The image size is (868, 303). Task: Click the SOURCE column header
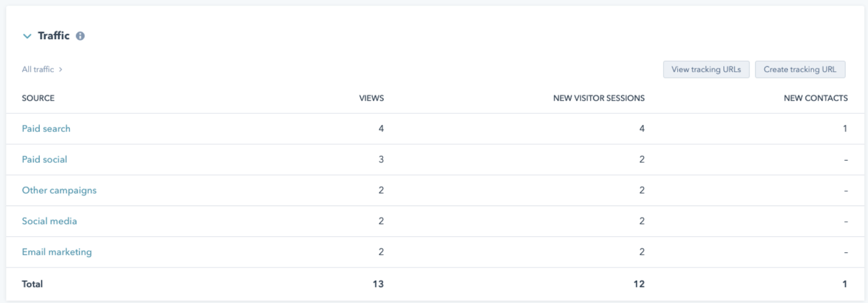tap(38, 98)
